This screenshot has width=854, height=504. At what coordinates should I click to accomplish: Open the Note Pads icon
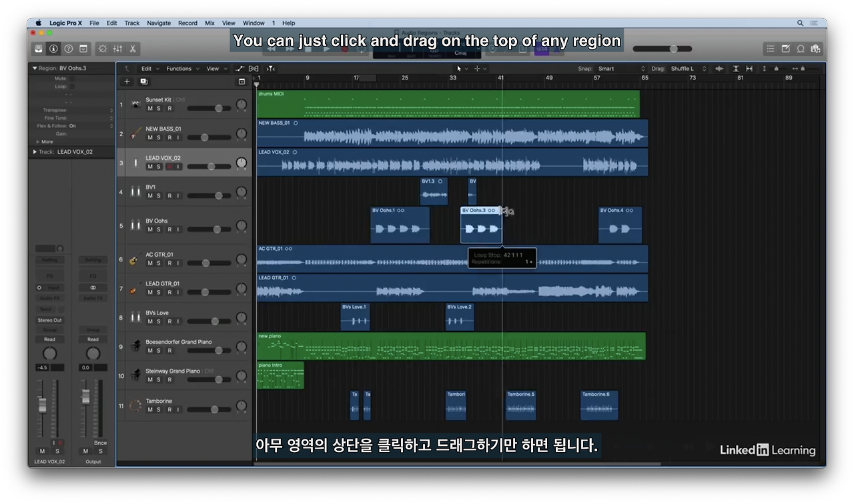click(x=785, y=49)
